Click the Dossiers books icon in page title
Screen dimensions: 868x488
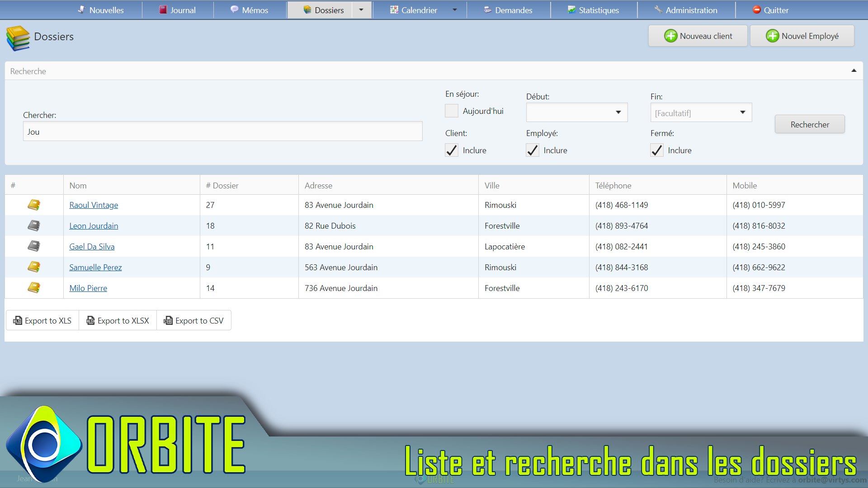18,38
